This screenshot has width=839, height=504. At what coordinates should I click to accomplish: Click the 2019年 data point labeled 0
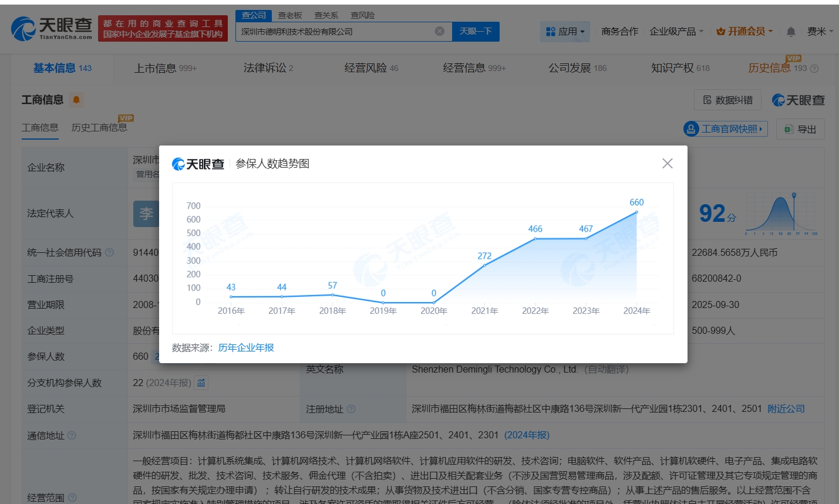[383, 303]
